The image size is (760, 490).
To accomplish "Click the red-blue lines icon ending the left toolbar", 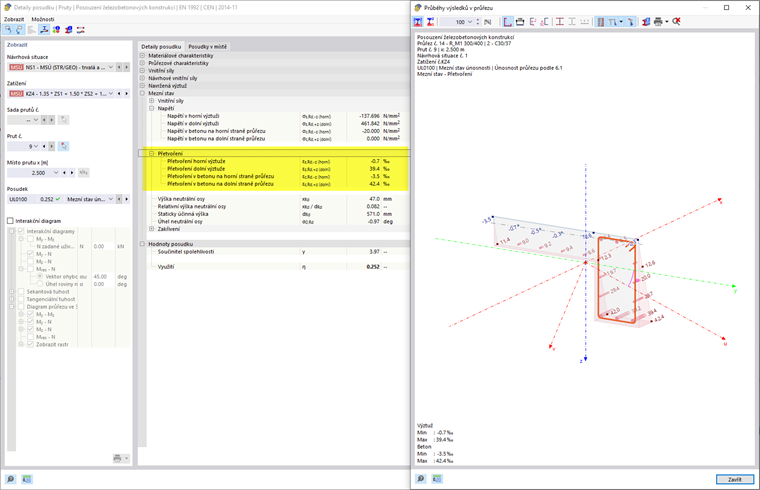I will click(x=80, y=30).
